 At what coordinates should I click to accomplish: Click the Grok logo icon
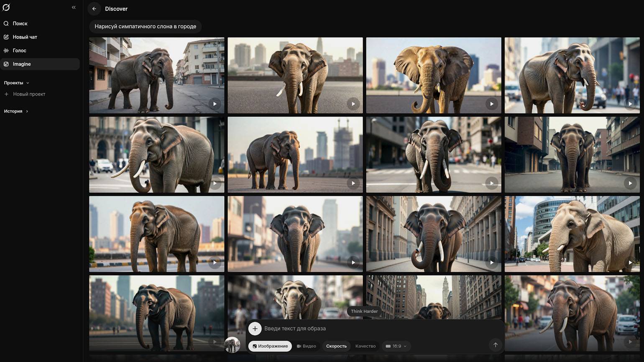(6, 8)
